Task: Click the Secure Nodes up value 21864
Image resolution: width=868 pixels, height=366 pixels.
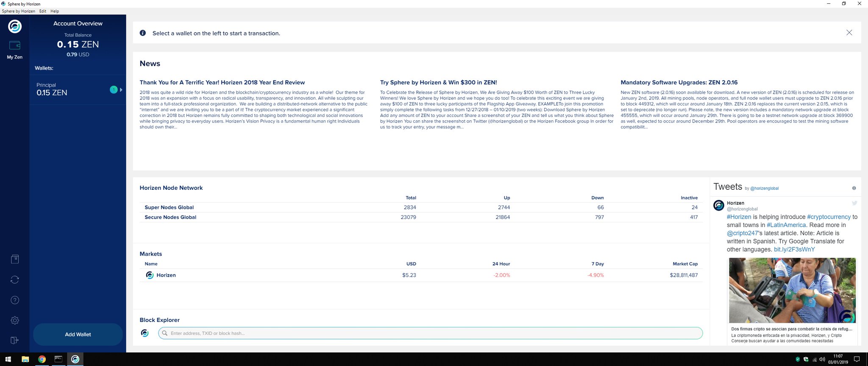Action: (503, 217)
